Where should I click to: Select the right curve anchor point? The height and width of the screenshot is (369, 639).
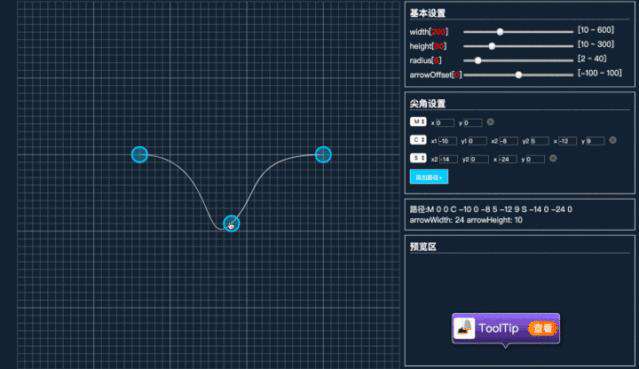pyautogui.click(x=323, y=155)
